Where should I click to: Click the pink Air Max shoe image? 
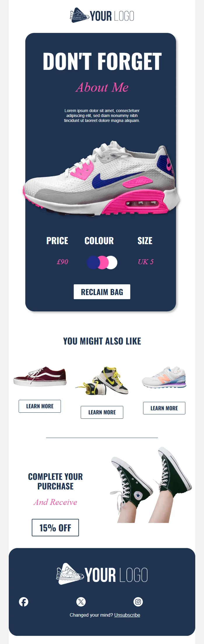click(102, 179)
